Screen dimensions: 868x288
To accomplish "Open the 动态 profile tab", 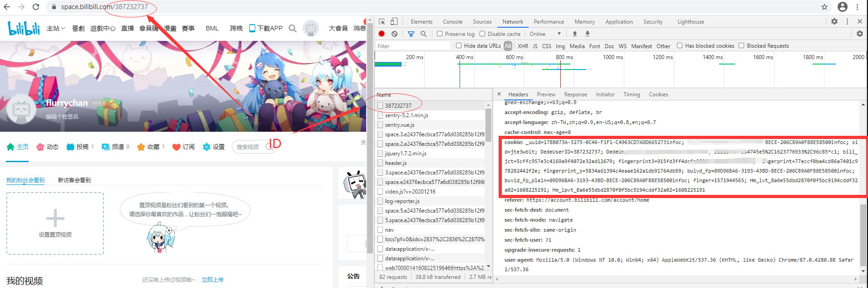I will tap(48, 147).
